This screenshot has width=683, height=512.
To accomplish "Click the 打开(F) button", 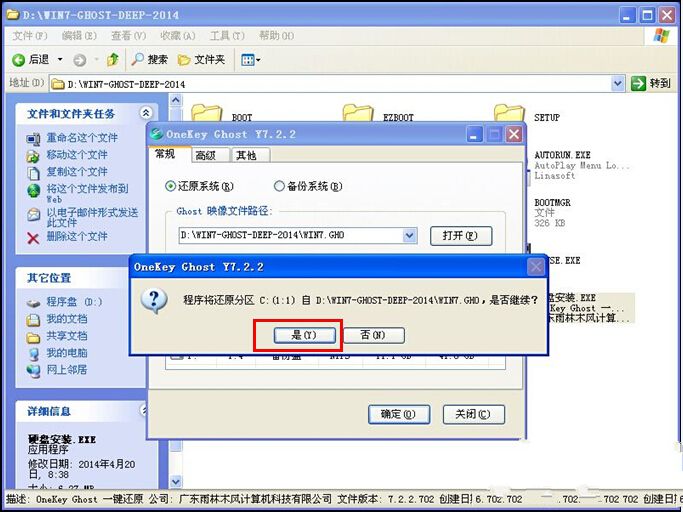I will [x=461, y=236].
